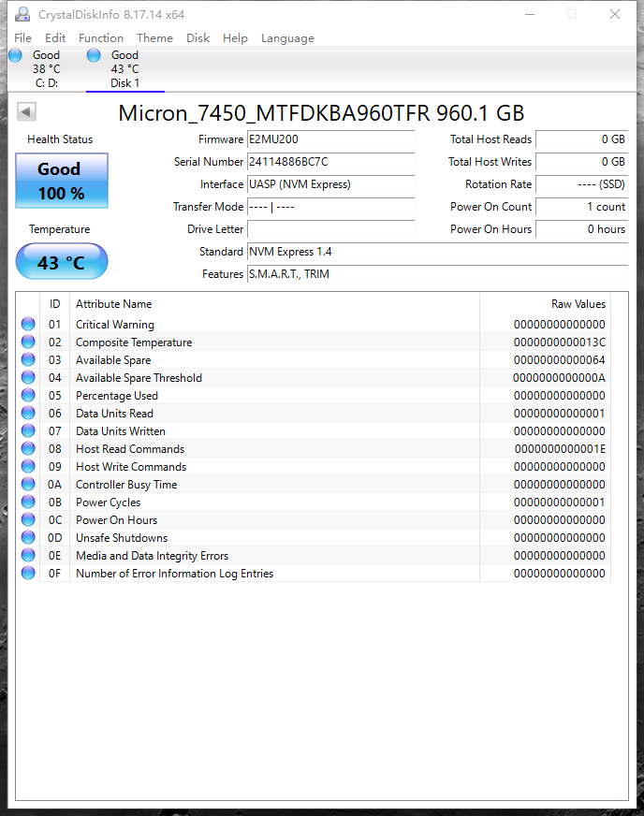This screenshot has width=644, height=816.
Task: Click the Features field S.M.A.R.T., TRIM
Action: 438,274
